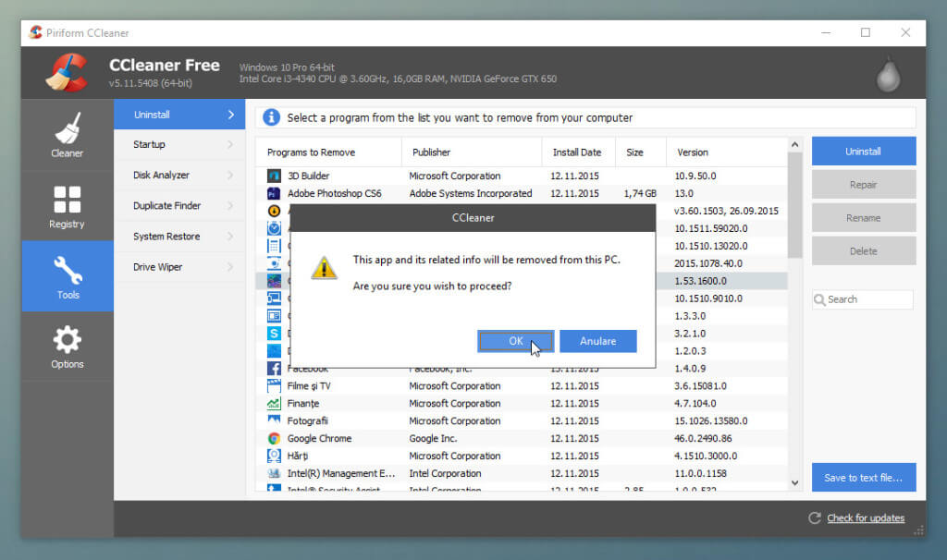Sort by the Install Date column header
The height and width of the screenshot is (560, 947).
(577, 152)
